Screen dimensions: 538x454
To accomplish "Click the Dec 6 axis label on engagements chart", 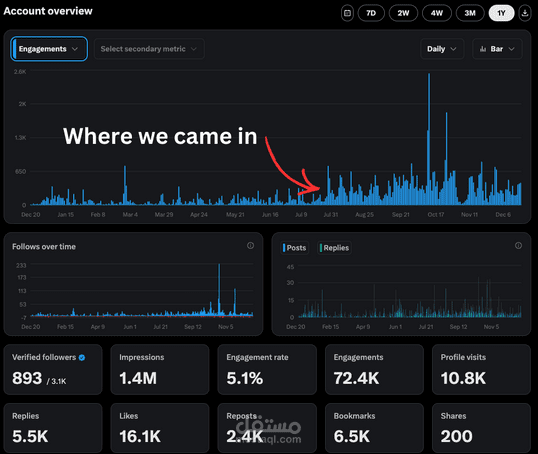I will pos(503,214).
